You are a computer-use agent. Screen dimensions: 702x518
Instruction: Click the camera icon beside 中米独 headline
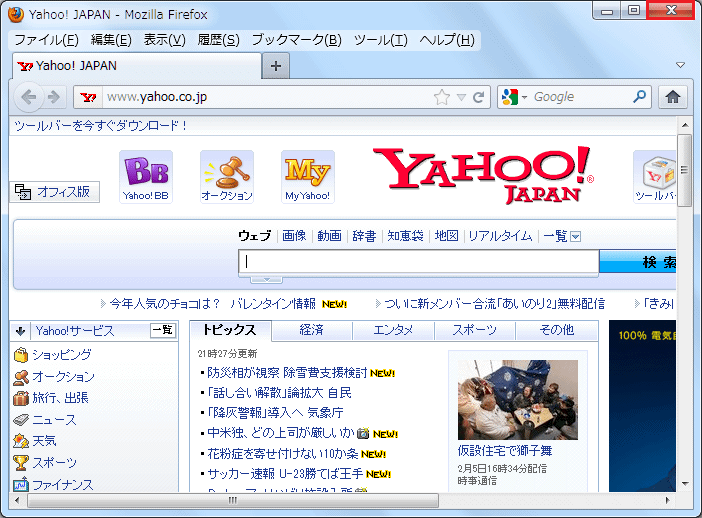(x=363, y=433)
